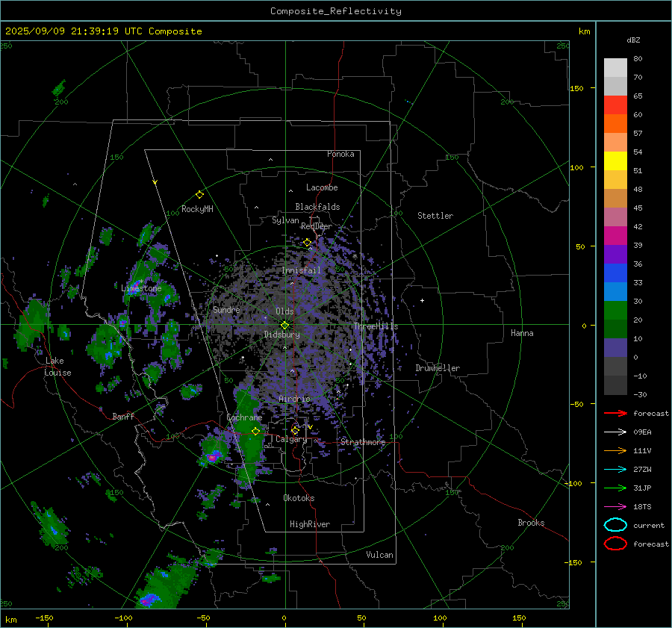Image resolution: width=672 pixels, height=628 pixels.
Task: Click the Sundre label
Action: tap(226, 309)
